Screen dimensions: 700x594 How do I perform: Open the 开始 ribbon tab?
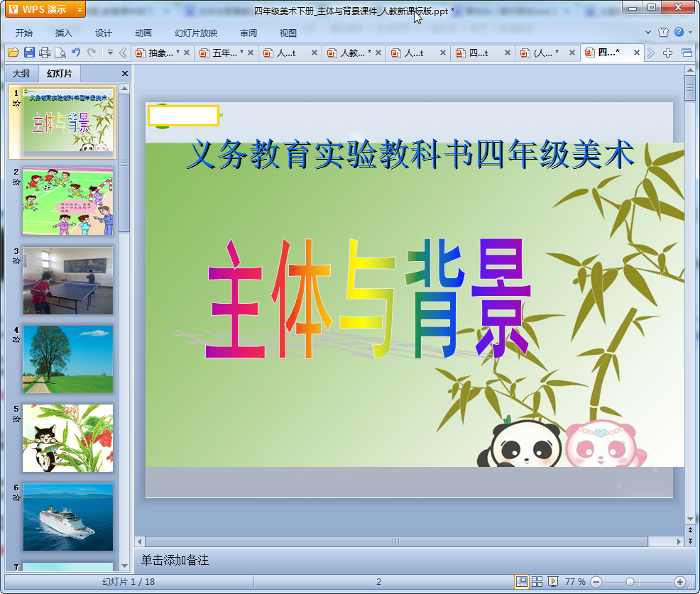(24, 33)
